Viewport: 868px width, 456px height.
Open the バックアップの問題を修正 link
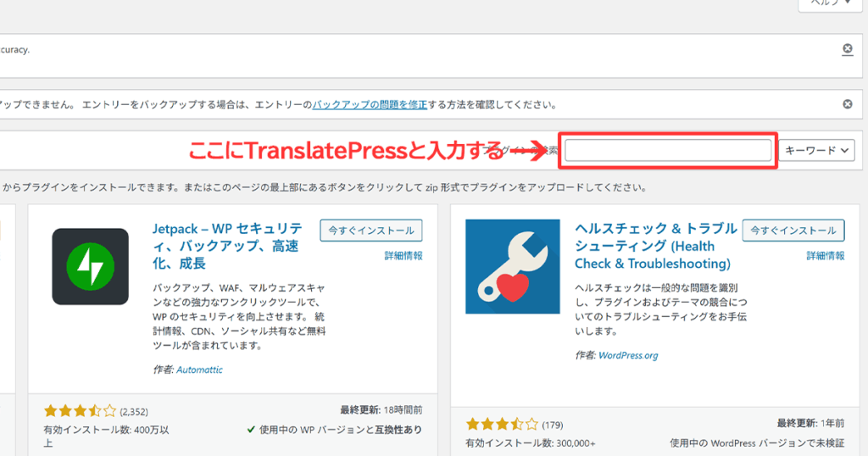[x=369, y=105]
